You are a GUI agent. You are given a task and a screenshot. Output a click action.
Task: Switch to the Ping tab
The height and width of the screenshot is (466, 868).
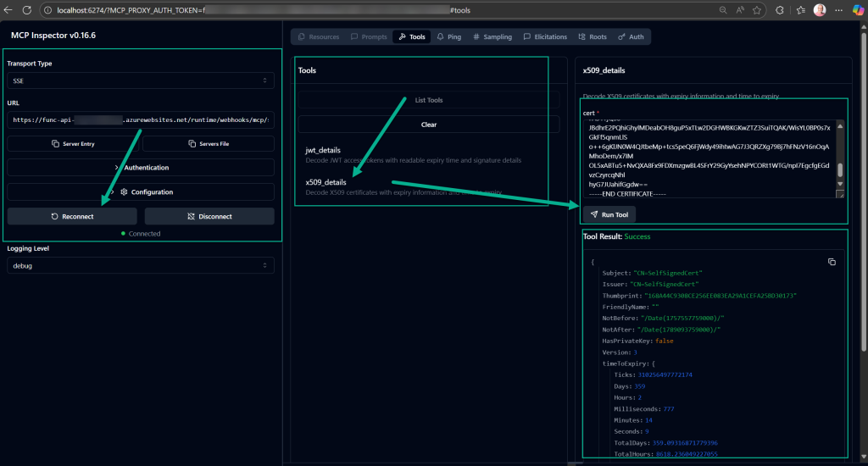click(x=450, y=37)
